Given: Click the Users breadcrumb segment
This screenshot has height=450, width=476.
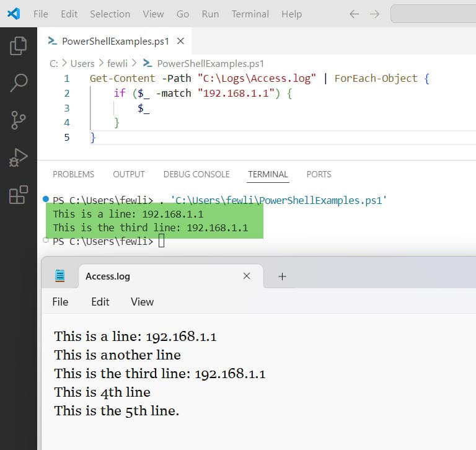Looking at the screenshot, I should coord(82,63).
